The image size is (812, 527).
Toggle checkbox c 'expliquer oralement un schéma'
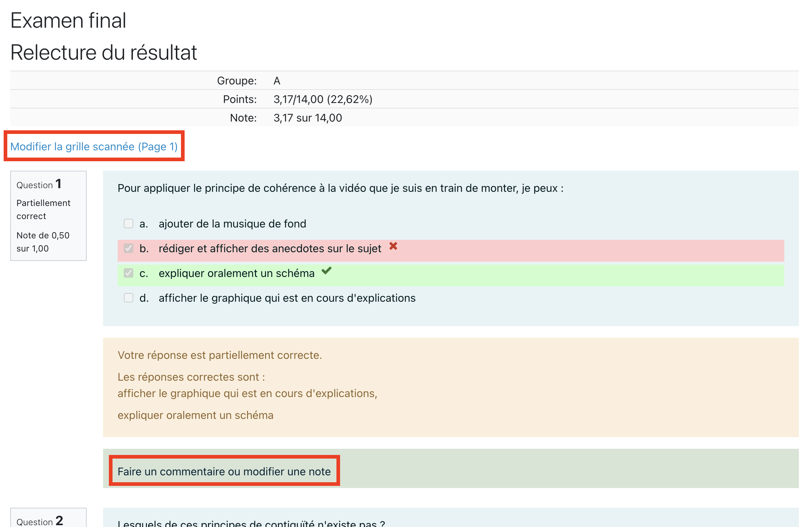129,273
